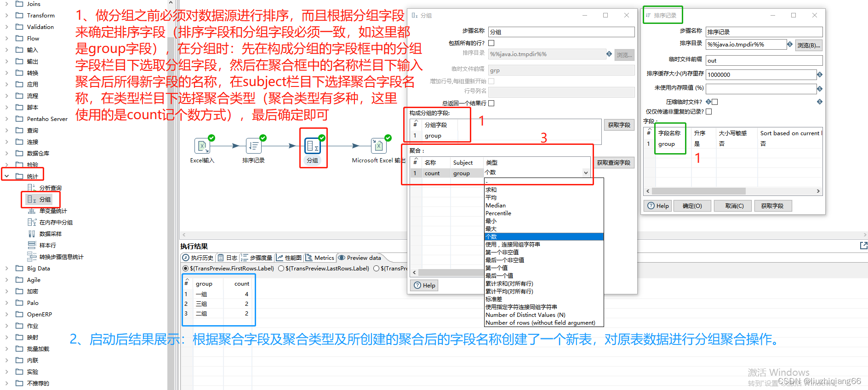
Task: Click the 数据采样 step icon
Action: [x=31, y=234]
